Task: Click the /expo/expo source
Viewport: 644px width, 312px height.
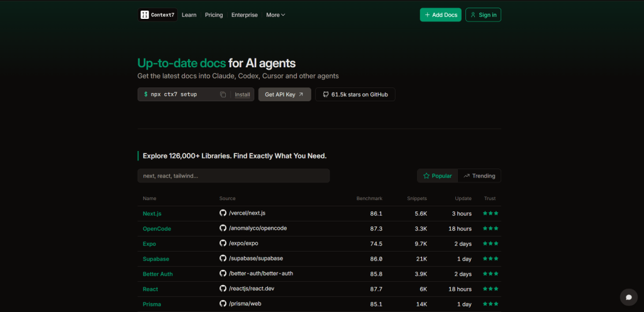Action: 243,243
